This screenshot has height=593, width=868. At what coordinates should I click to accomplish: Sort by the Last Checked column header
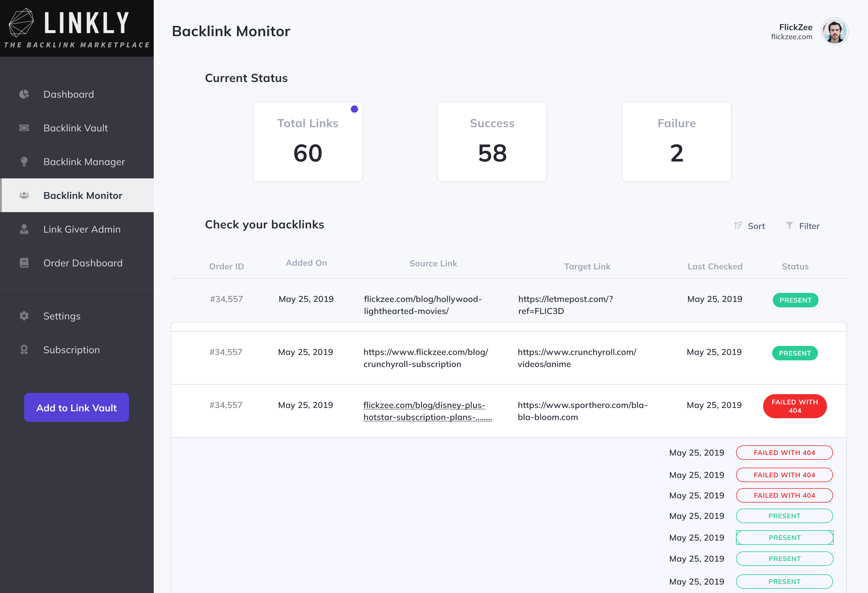pos(715,266)
